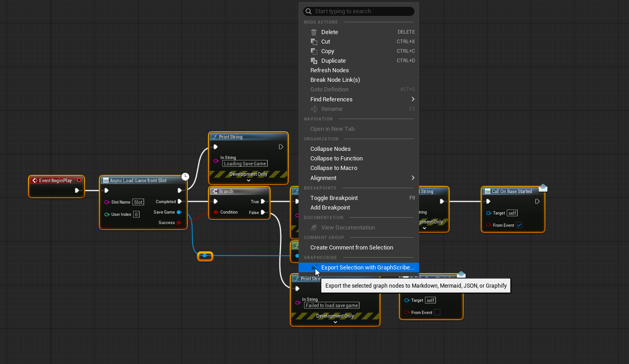This screenshot has width=629, height=364.
Task: Click the Branch False output pin
Action: pyautogui.click(x=263, y=212)
